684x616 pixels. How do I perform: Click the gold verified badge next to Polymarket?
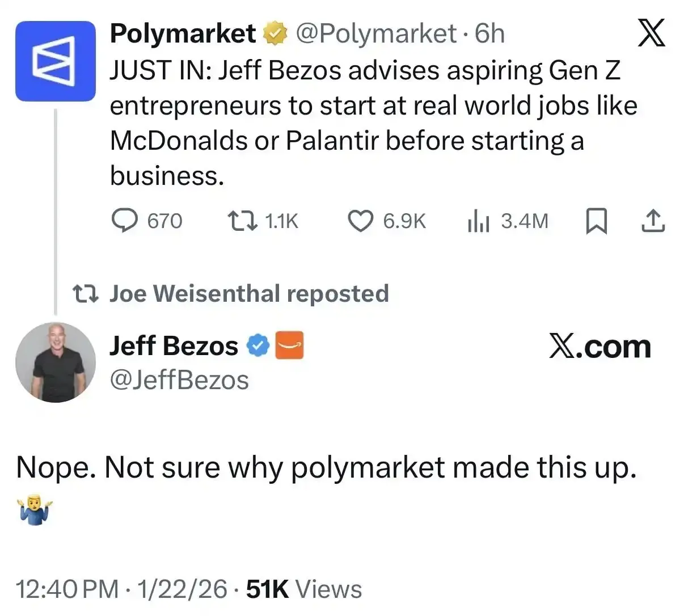pos(275,33)
